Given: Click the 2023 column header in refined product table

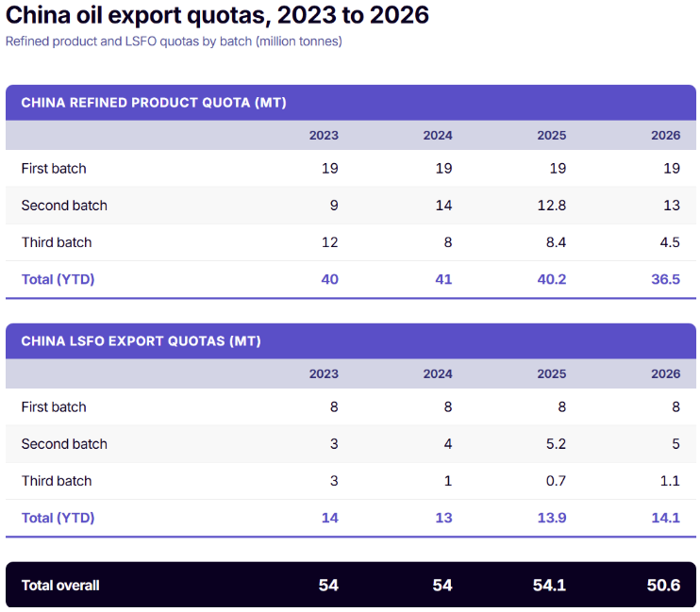Looking at the screenshot, I should [324, 135].
